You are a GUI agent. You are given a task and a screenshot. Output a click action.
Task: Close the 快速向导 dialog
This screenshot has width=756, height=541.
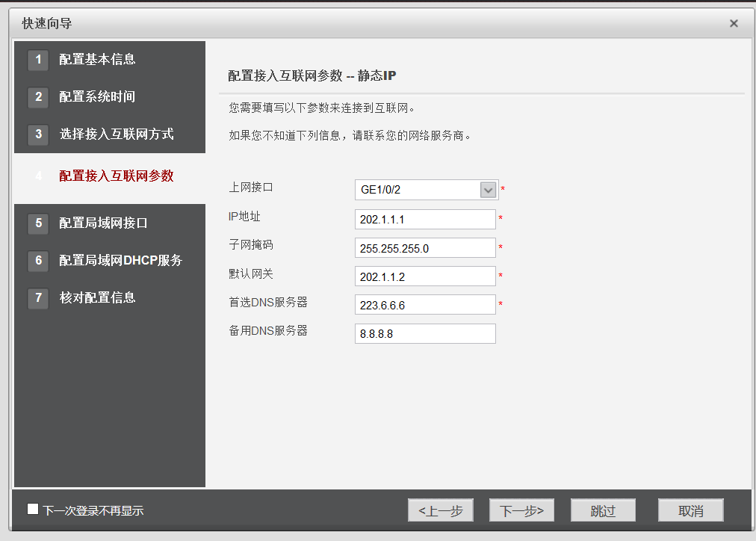click(x=734, y=23)
